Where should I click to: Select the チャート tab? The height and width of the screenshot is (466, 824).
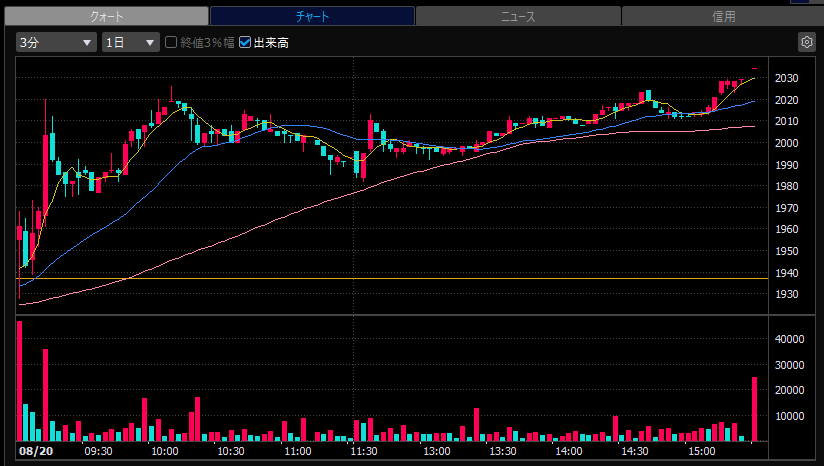click(312, 16)
